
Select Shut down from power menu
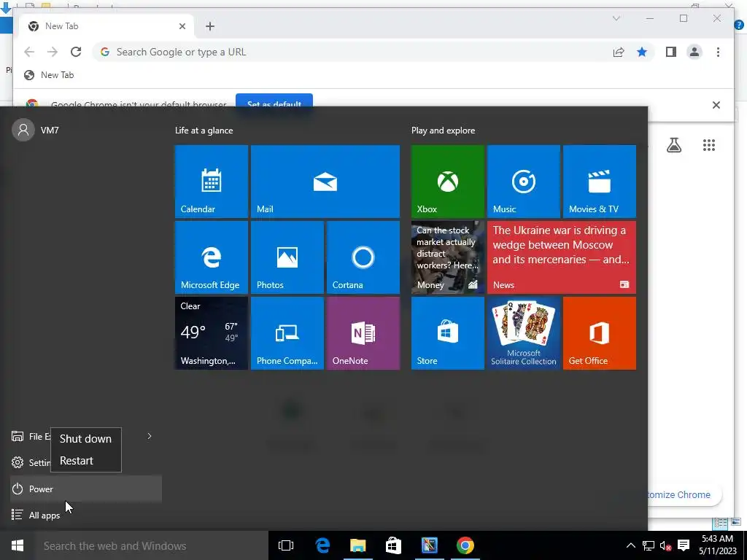point(86,438)
